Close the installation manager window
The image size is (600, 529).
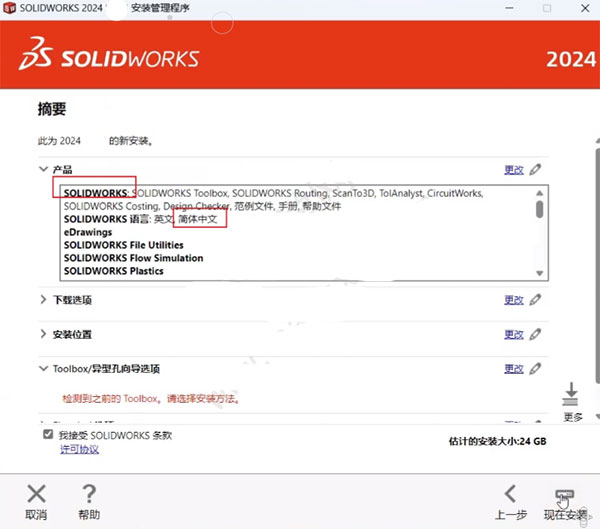(x=585, y=8)
